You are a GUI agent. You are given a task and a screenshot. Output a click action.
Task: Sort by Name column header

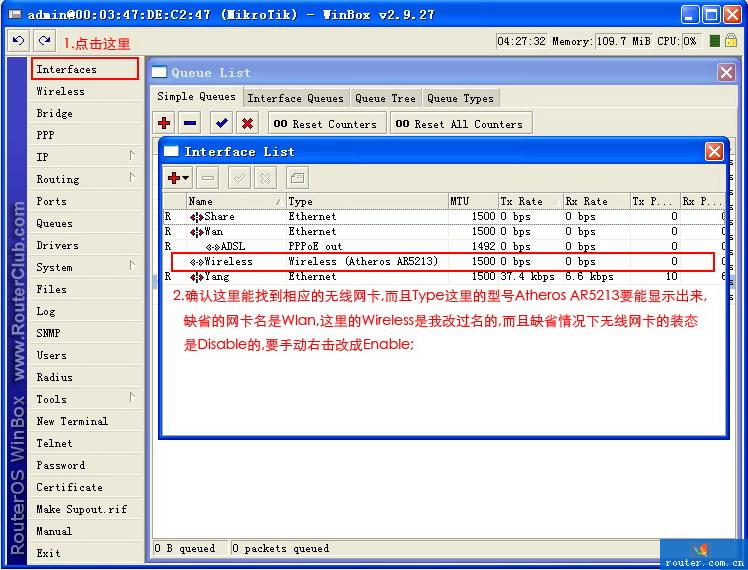(236, 201)
